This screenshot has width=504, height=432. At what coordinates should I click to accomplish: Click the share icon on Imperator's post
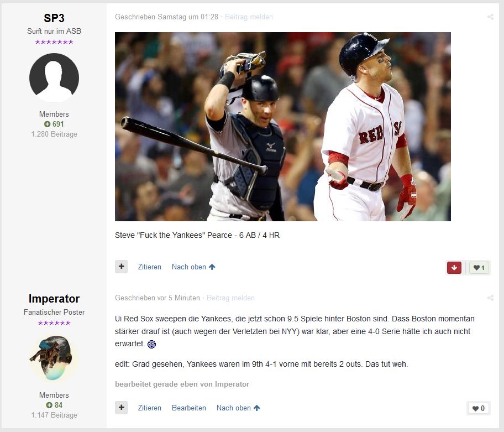point(490,298)
